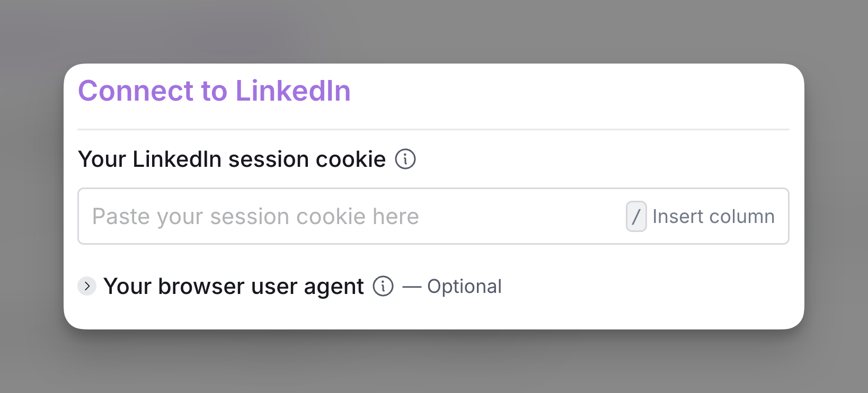Click the Your browser user agent label
868x393 pixels.
point(234,286)
